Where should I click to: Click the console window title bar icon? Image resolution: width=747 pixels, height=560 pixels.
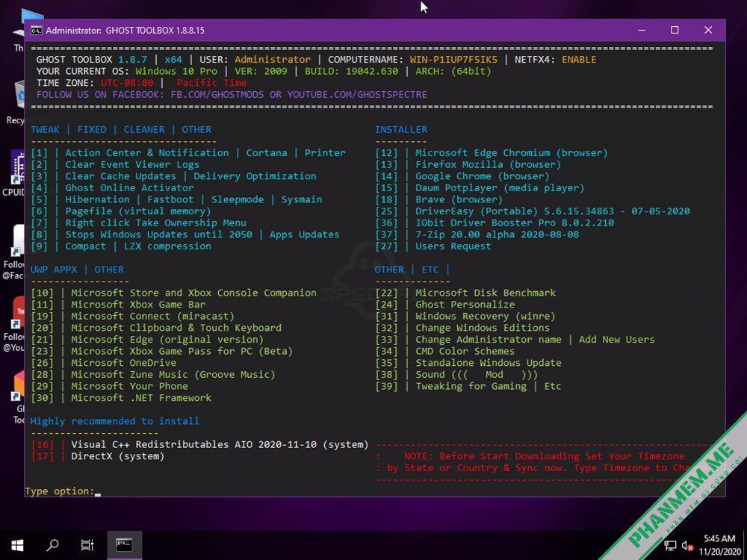coord(36,31)
